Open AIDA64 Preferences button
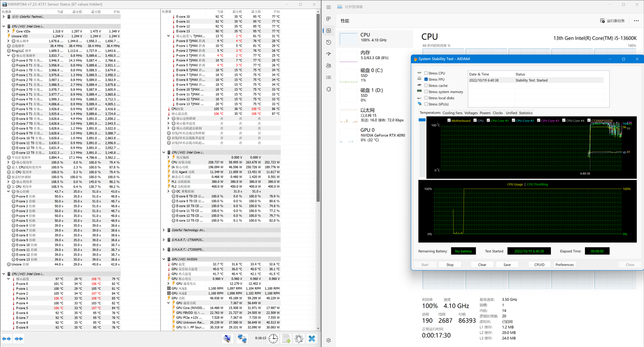644x347 pixels. point(564,265)
